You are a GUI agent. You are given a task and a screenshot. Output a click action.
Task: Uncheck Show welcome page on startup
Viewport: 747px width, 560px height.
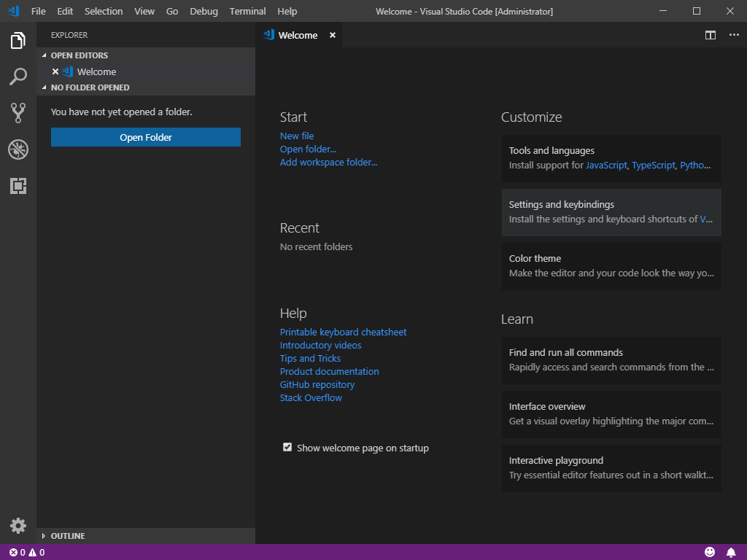(287, 447)
